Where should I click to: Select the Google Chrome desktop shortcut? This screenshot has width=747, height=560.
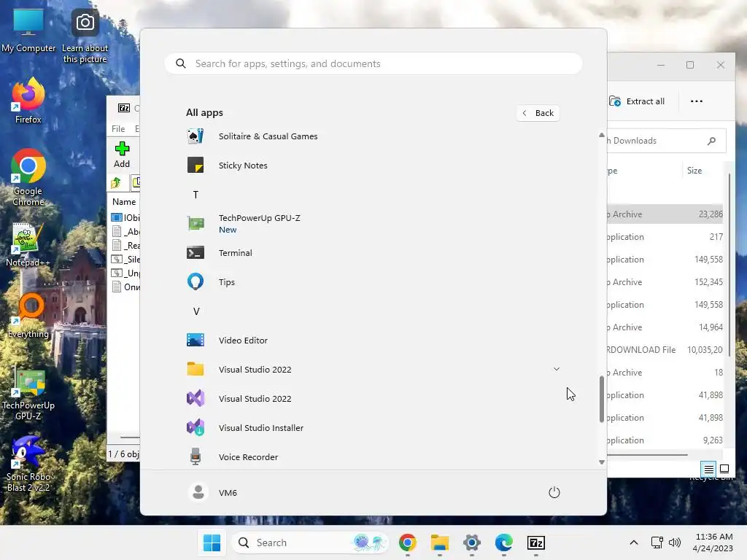[28, 177]
